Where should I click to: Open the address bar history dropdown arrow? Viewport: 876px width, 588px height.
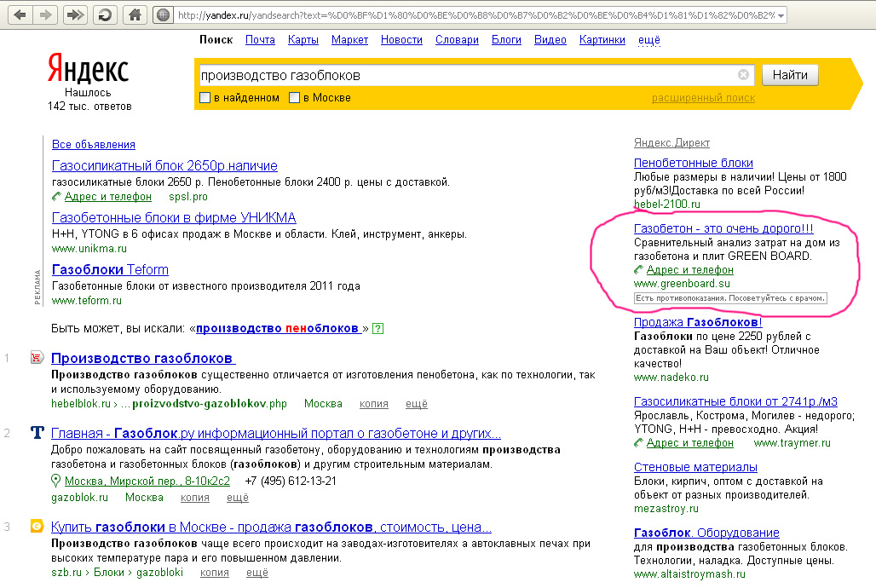click(781, 15)
